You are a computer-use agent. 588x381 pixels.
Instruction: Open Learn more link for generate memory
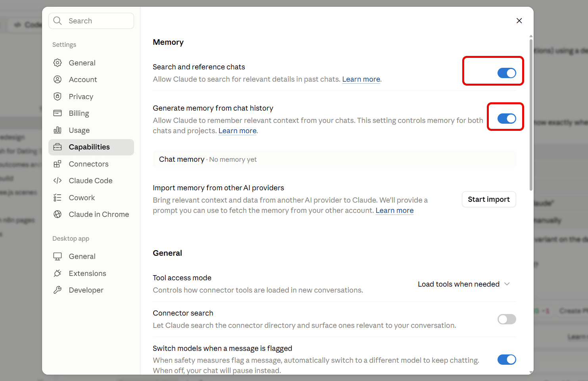pos(237,131)
